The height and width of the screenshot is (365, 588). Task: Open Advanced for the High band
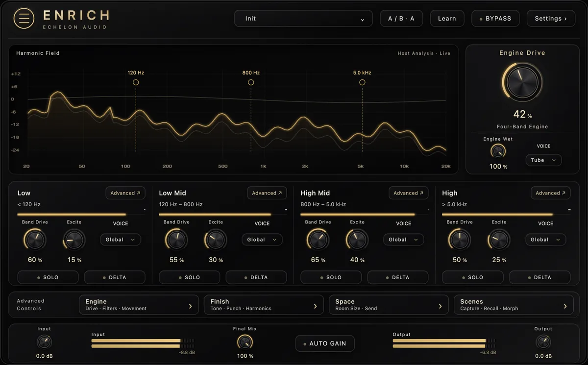[551, 193]
